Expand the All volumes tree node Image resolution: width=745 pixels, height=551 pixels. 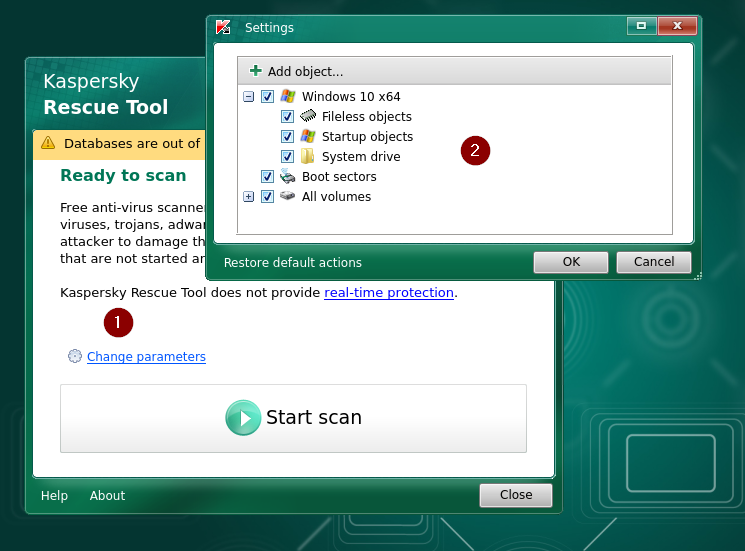pos(248,197)
